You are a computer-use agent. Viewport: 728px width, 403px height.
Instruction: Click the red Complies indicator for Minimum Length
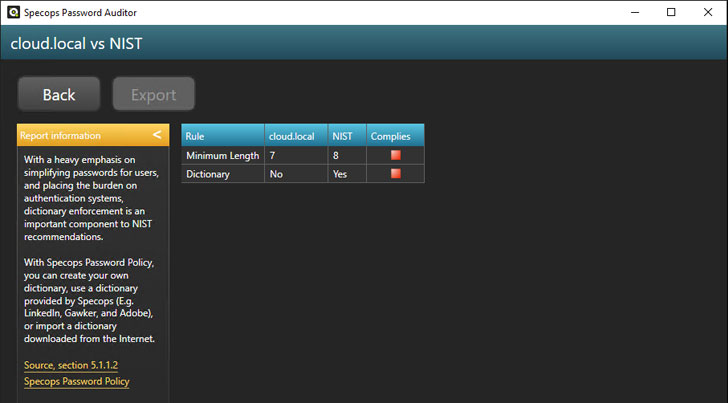395,155
